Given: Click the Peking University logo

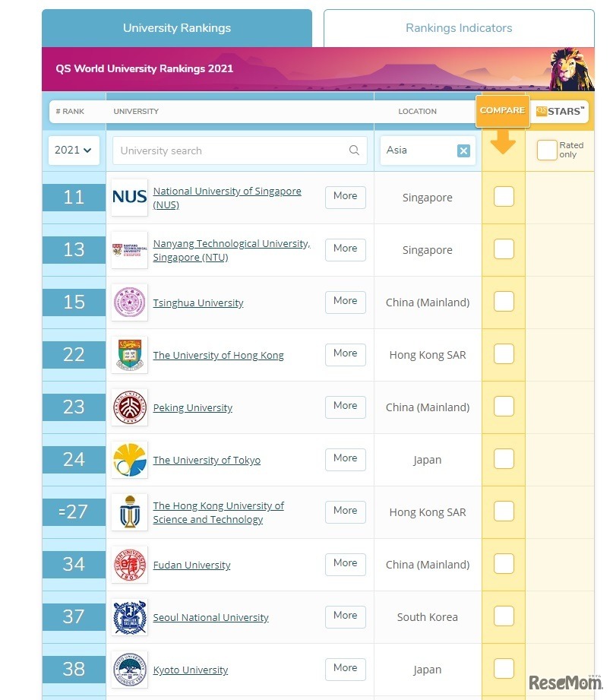Looking at the screenshot, I should point(128,407).
